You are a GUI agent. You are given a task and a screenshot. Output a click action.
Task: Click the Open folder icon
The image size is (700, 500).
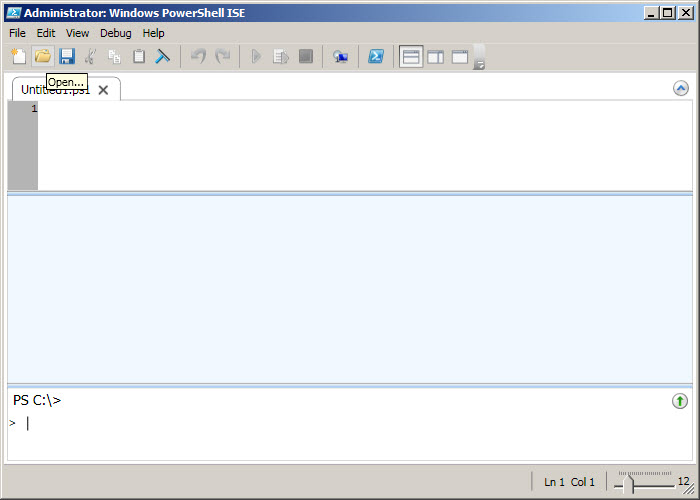coord(43,56)
